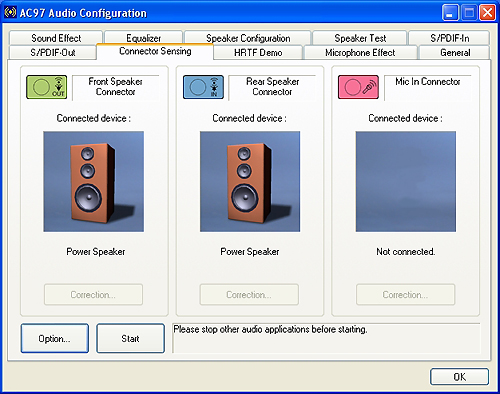Click the blue Rear Speaker in jack icon

pos(203,87)
